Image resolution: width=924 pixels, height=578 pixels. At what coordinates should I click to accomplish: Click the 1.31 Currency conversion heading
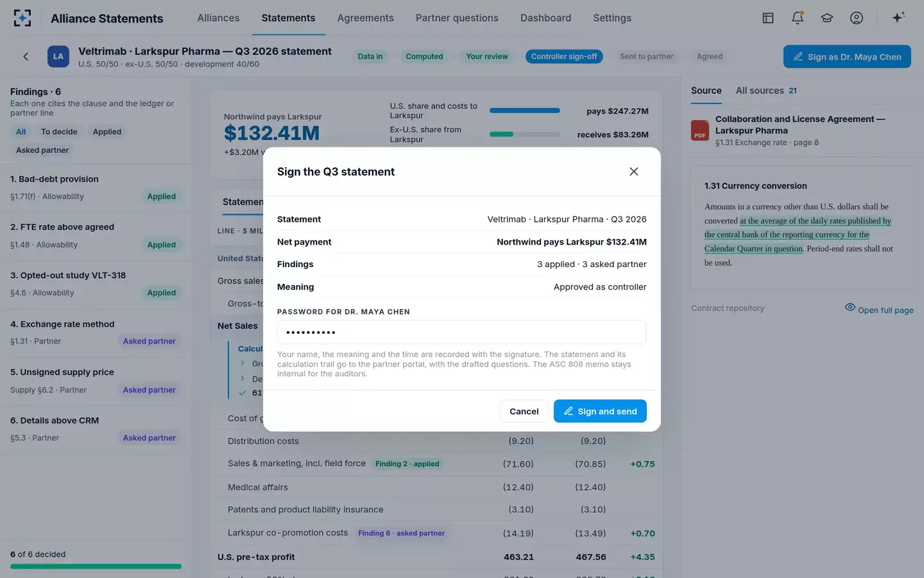click(756, 186)
